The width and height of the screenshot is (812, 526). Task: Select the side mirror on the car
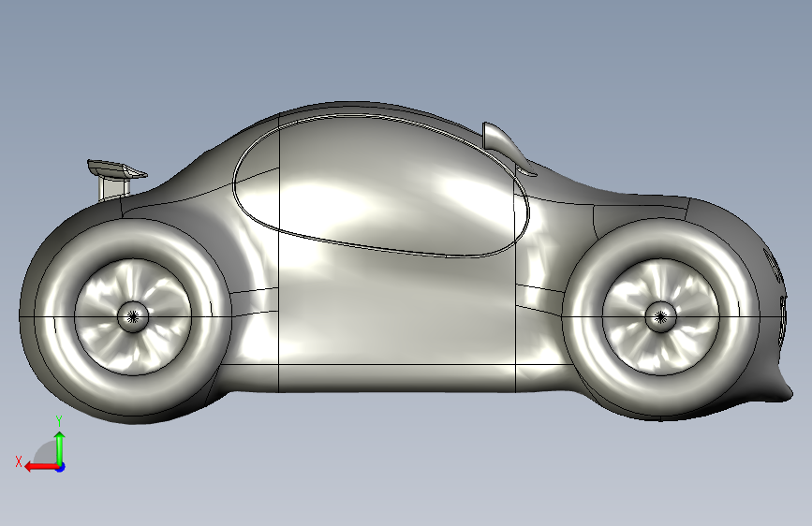pos(506,147)
